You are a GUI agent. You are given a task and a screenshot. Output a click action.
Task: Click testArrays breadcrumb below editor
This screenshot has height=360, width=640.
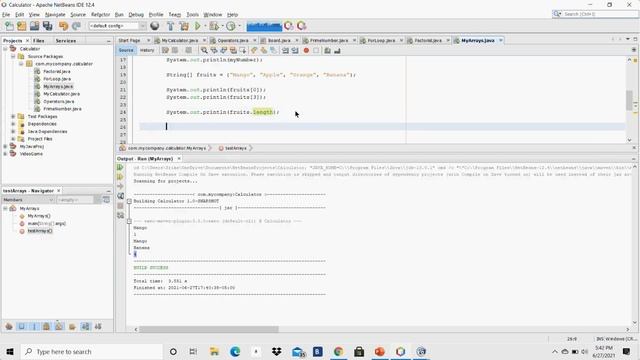tap(236, 148)
